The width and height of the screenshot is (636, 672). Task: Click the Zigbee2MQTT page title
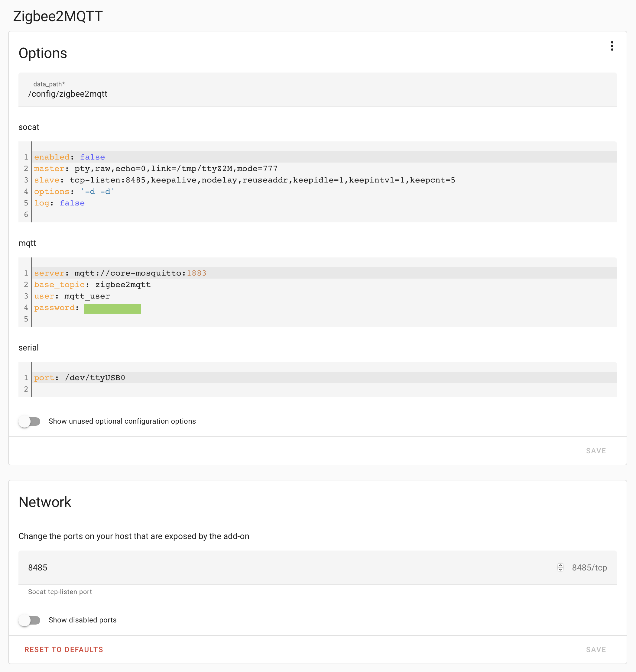click(58, 16)
